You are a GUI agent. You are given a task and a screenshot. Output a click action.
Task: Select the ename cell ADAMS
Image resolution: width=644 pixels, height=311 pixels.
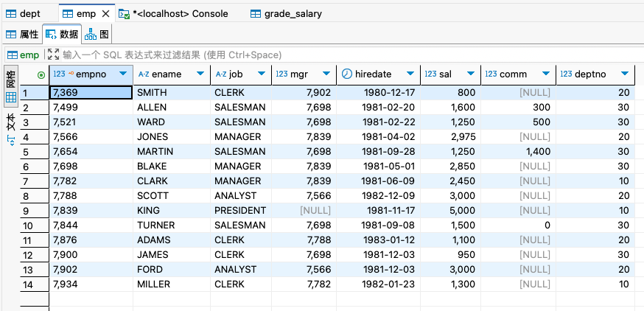tap(172, 240)
